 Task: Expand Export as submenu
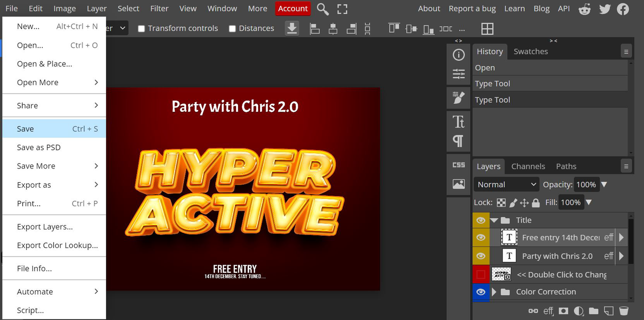(x=54, y=185)
